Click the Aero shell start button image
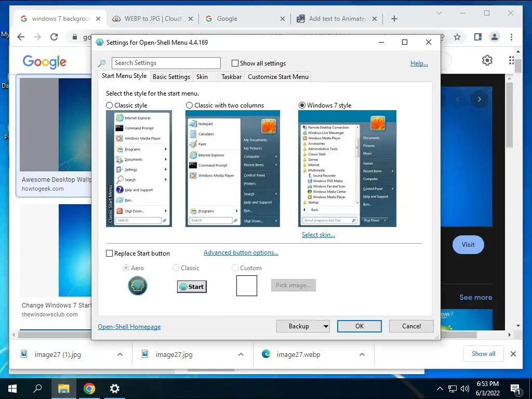The width and height of the screenshot is (532, 399). [137, 286]
